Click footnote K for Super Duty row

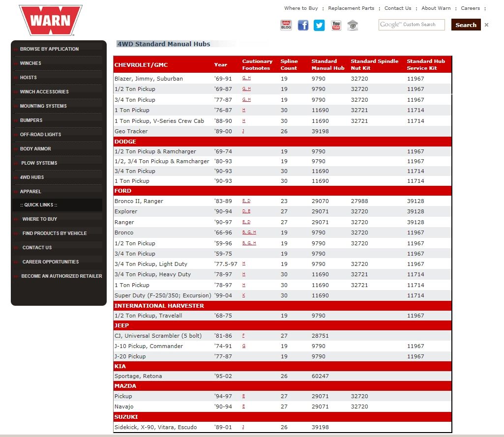tap(244, 295)
